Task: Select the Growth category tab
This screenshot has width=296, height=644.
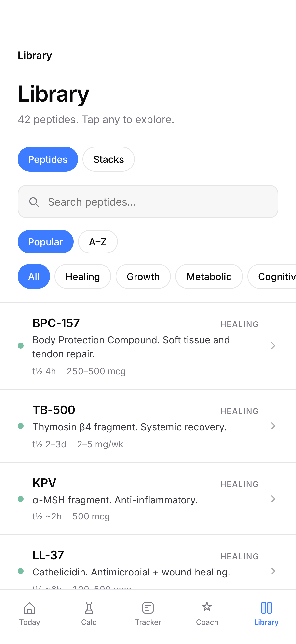Action: (143, 276)
